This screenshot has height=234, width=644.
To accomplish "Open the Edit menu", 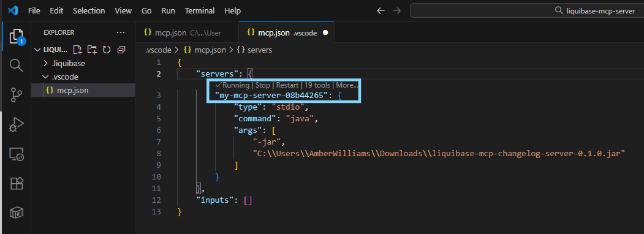I will [x=56, y=10].
